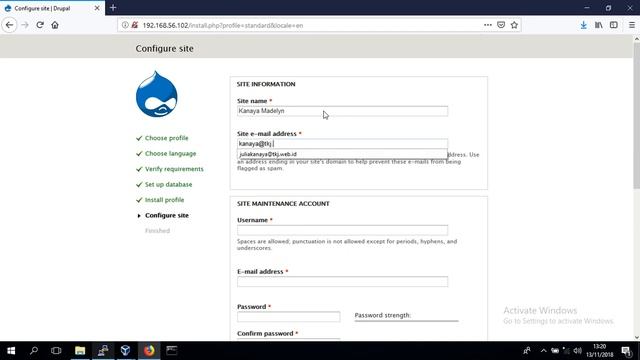Click the SITE INFORMATION heading
Image resolution: width=640 pixels, height=360 pixels.
tap(266, 84)
